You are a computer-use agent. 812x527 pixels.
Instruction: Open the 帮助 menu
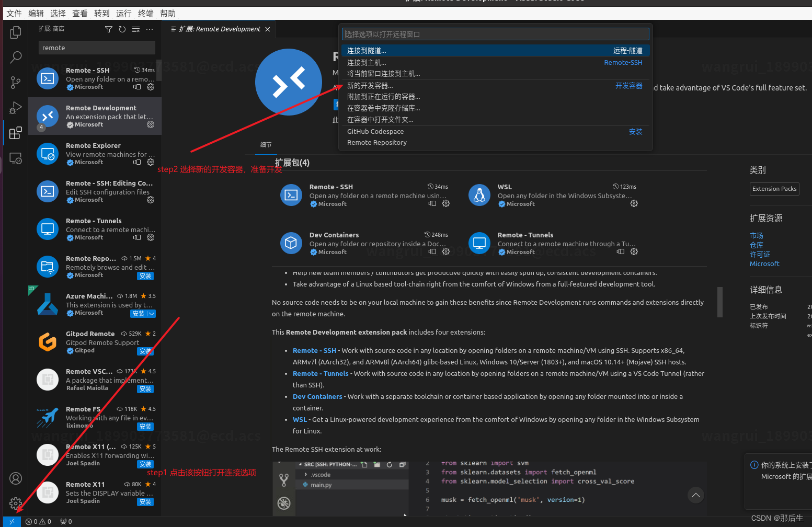tap(168, 14)
